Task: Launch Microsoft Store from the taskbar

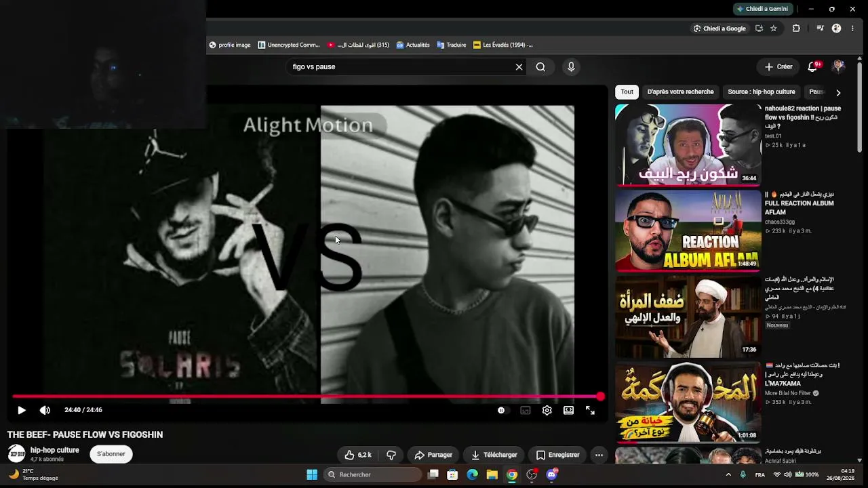Action: click(452, 474)
